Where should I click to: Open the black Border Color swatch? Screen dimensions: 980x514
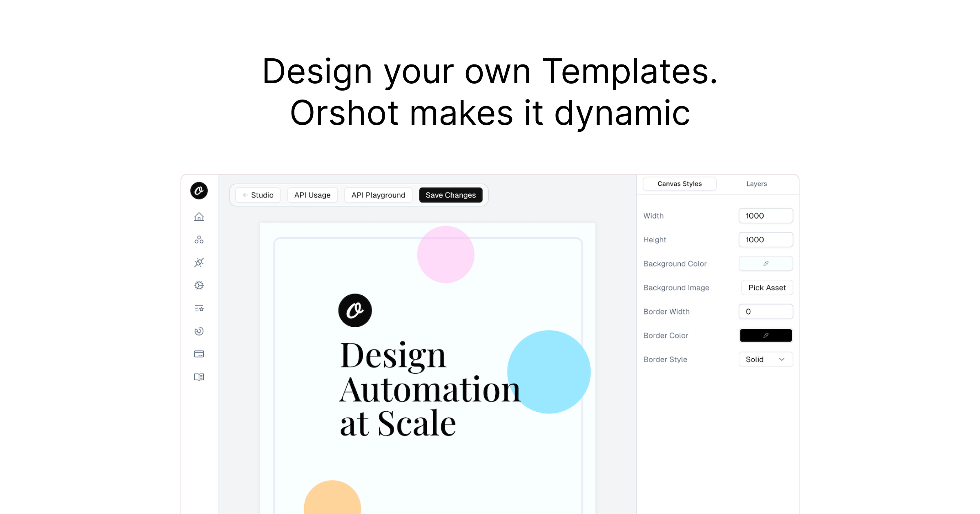[x=766, y=335]
